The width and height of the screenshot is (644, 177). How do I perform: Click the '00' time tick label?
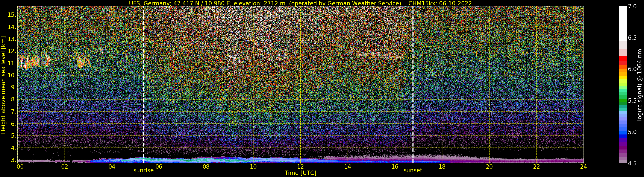(20, 166)
